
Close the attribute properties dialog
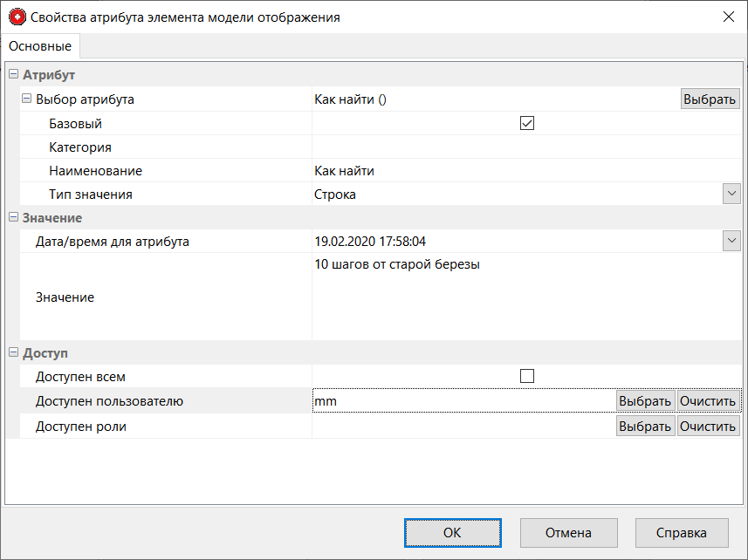click(x=728, y=17)
